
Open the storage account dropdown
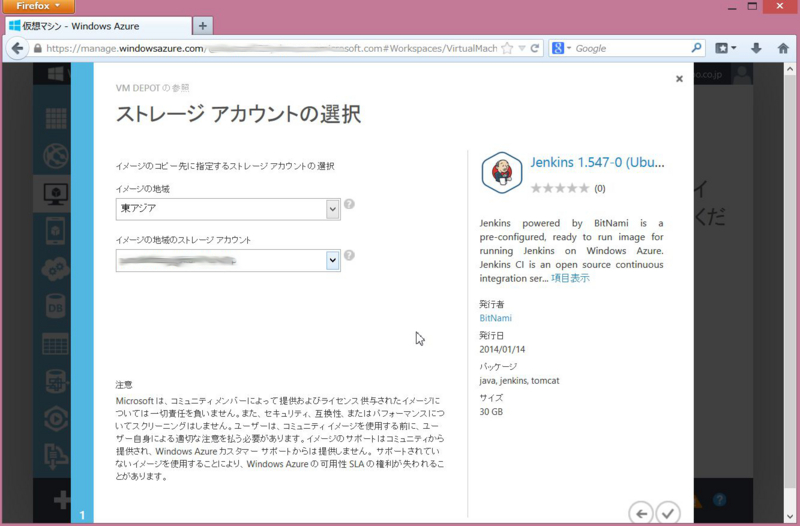(x=228, y=261)
